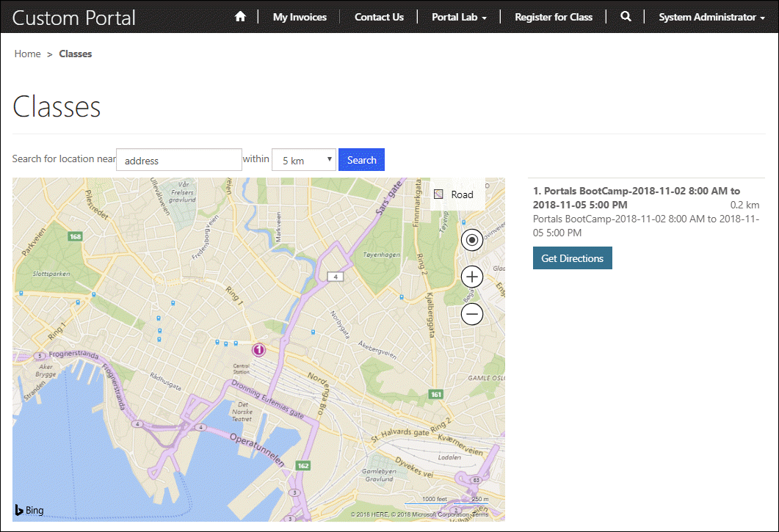Click the address input field
This screenshot has height=532, width=779.
[x=179, y=160]
